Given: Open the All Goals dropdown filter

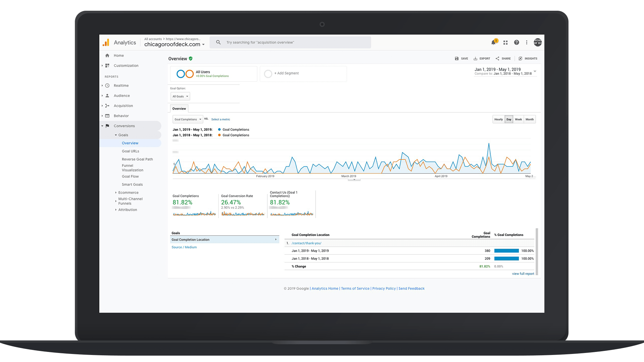Looking at the screenshot, I should click(180, 96).
